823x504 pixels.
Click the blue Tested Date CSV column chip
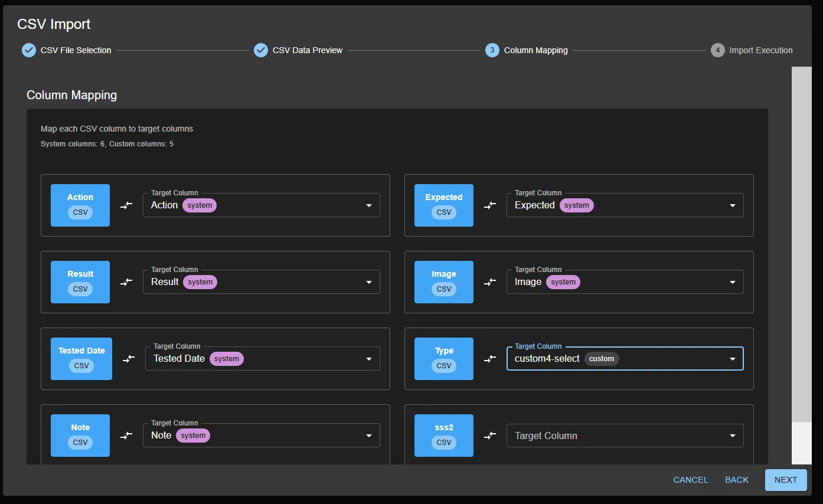(81, 359)
